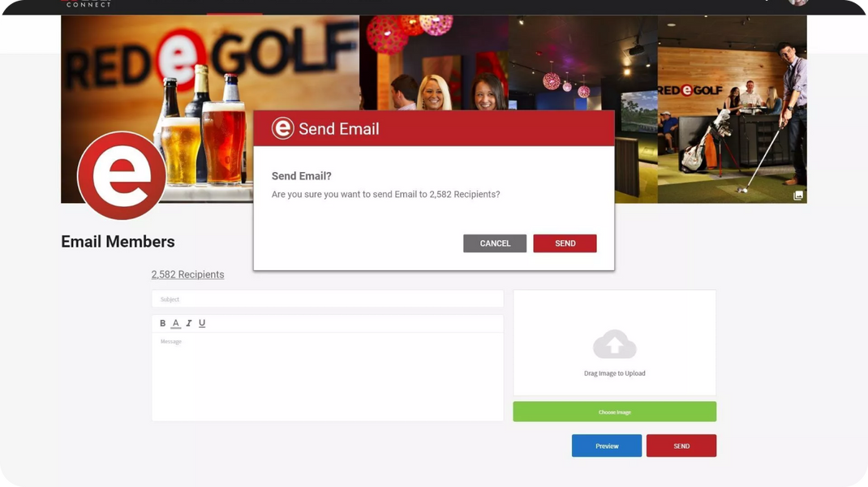Viewport: 868px width, 487px height.
Task: Click the circular red "e" logo
Action: pyautogui.click(x=120, y=175)
